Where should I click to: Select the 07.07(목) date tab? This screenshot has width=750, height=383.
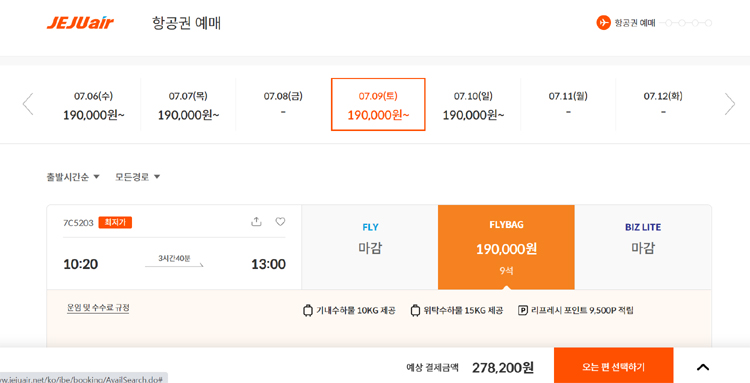188,105
